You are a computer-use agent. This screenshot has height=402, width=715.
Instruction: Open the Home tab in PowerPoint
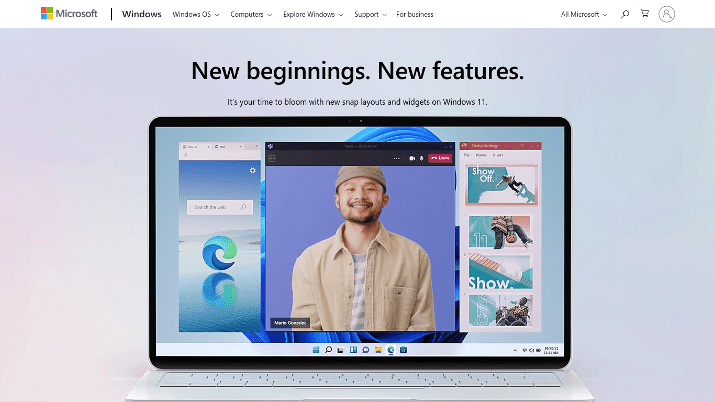point(481,155)
